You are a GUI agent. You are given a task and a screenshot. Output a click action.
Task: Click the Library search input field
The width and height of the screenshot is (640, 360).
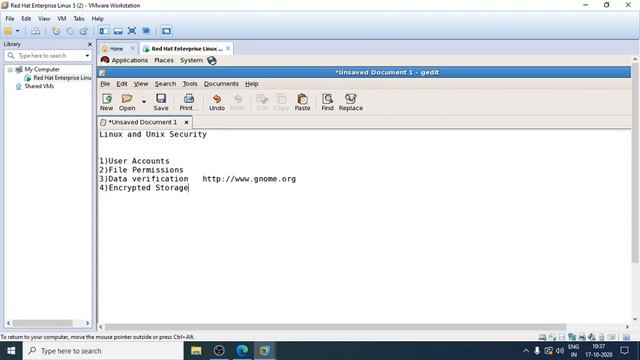pos(48,56)
